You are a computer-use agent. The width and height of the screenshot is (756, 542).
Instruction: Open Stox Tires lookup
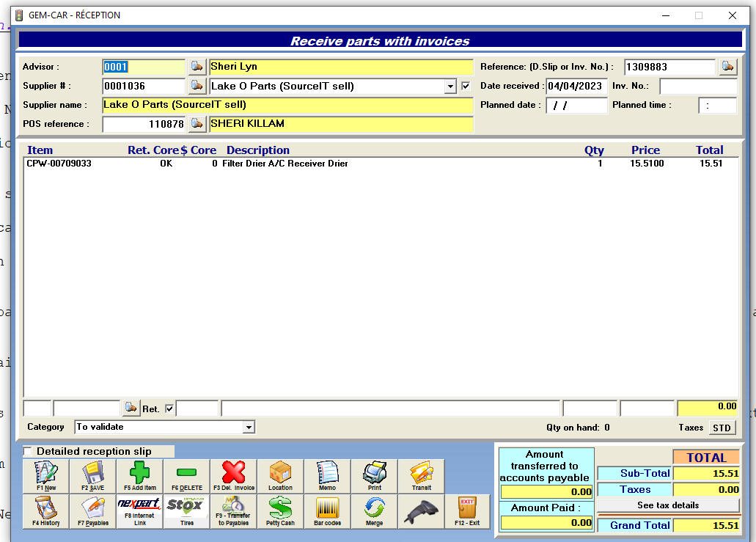point(186,511)
